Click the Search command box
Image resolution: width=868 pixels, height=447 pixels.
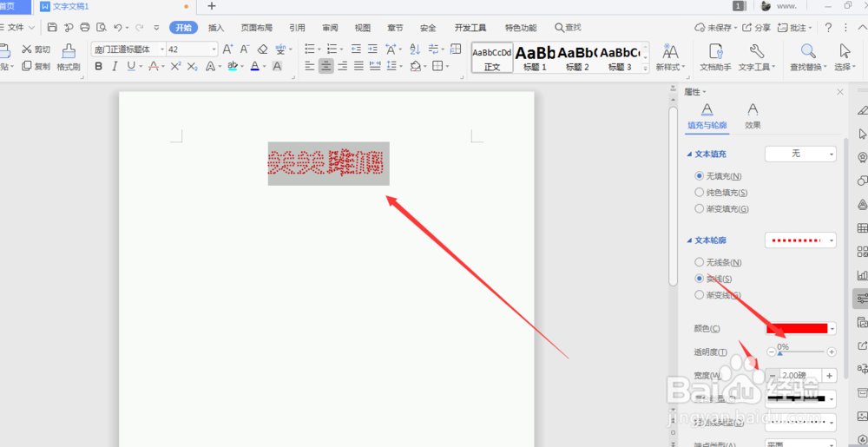tap(569, 28)
